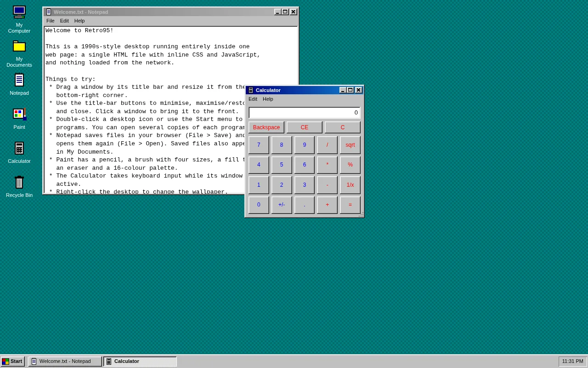Click the divide (/) key in Calculator
588x368 pixels.
tap(328, 145)
